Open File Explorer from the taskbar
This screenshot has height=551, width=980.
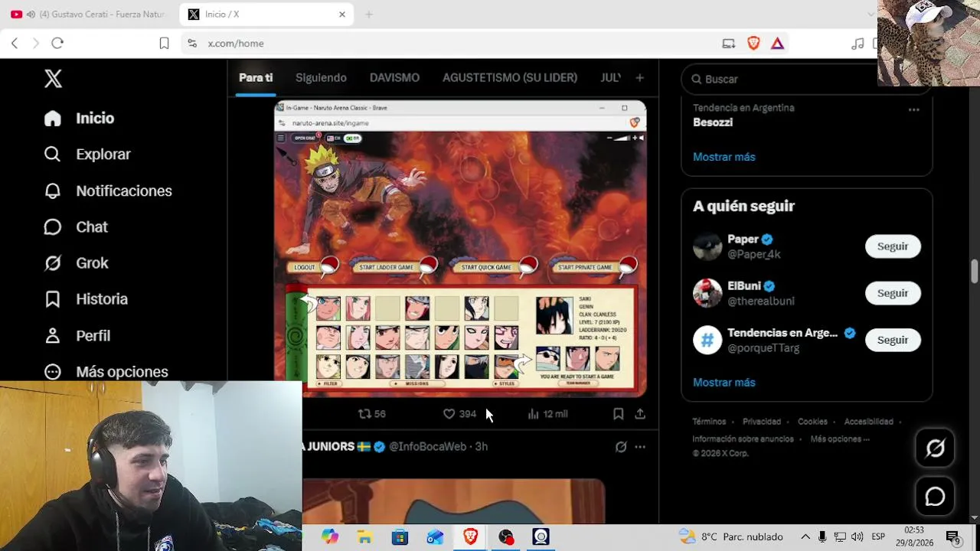[364, 537]
